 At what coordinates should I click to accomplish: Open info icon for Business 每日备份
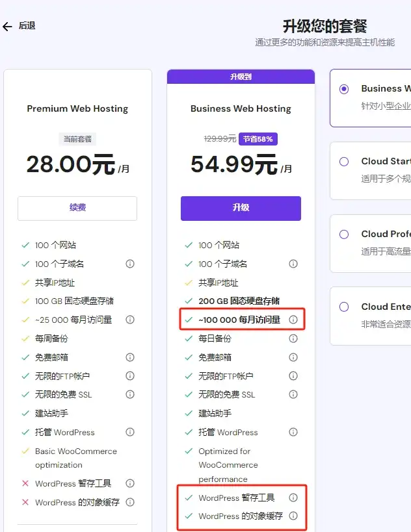pos(293,338)
